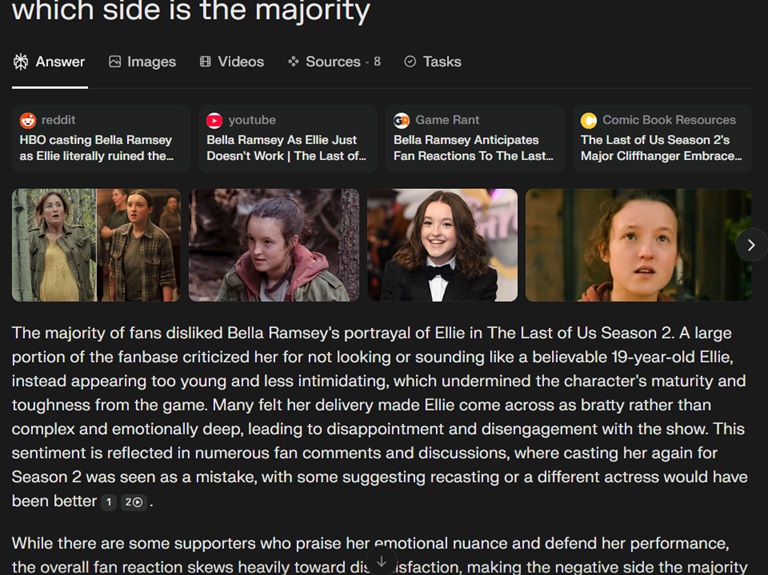Click the youtube logo on source card
This screenshot has height=575, width=768.
215,120
